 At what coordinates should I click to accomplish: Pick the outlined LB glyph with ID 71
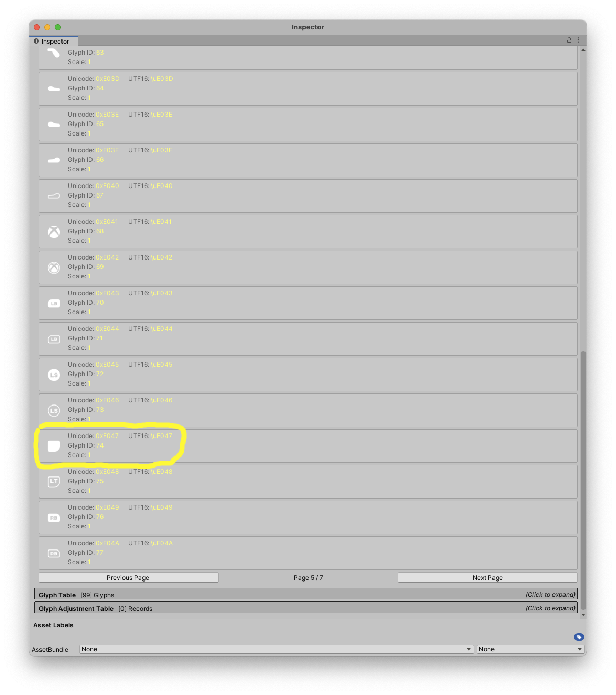[x=54, y=339]
